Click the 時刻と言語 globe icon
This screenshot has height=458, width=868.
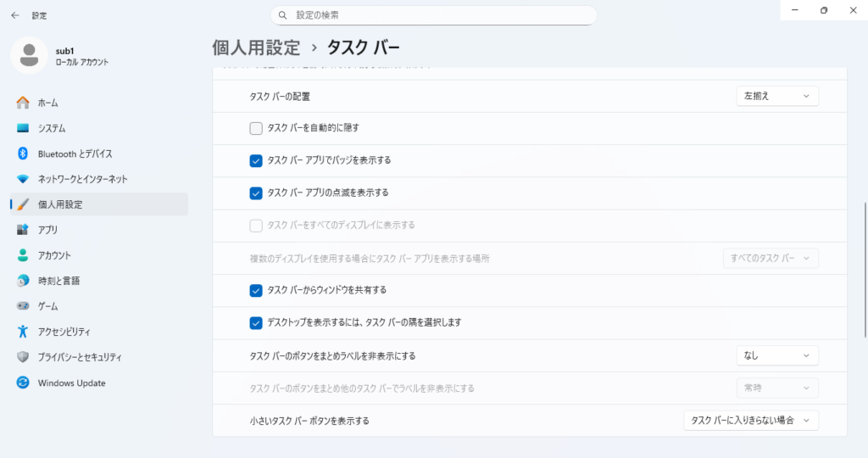23,281
